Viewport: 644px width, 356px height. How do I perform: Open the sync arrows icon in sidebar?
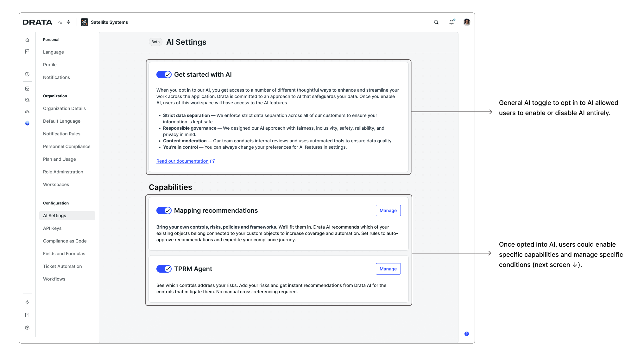(x=27, y=100)
